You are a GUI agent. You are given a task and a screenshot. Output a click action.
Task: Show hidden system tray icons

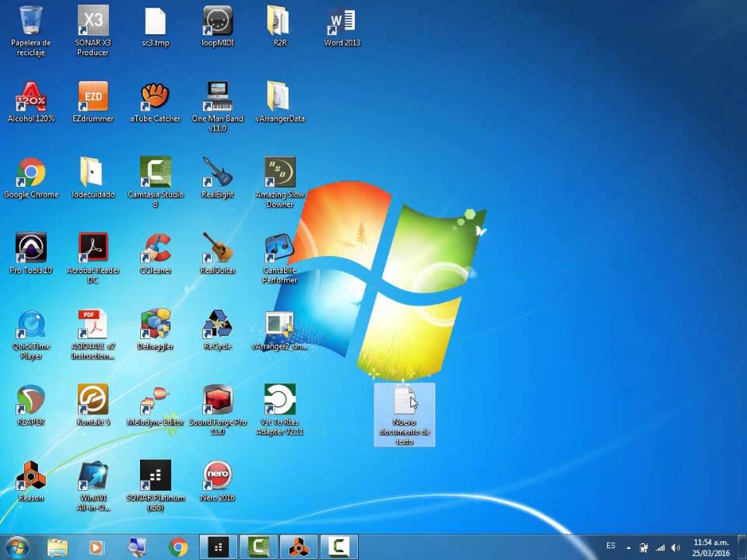629,548
